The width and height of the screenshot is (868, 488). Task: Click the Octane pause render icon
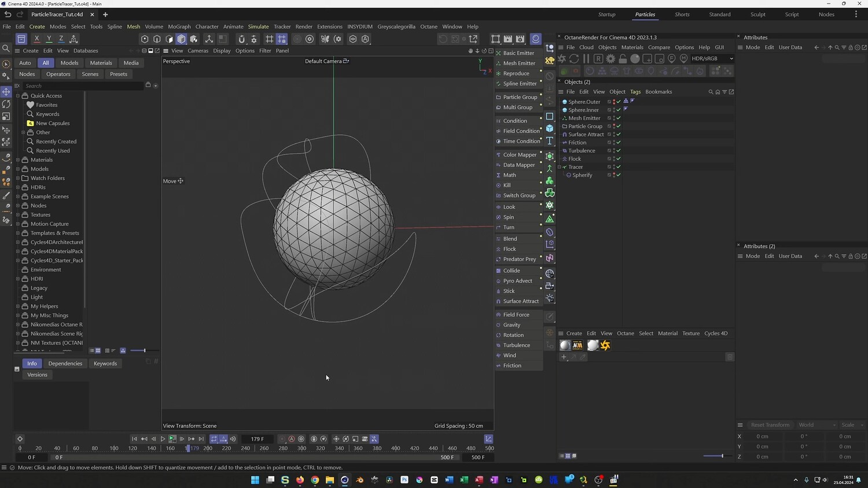coord(586,58)
